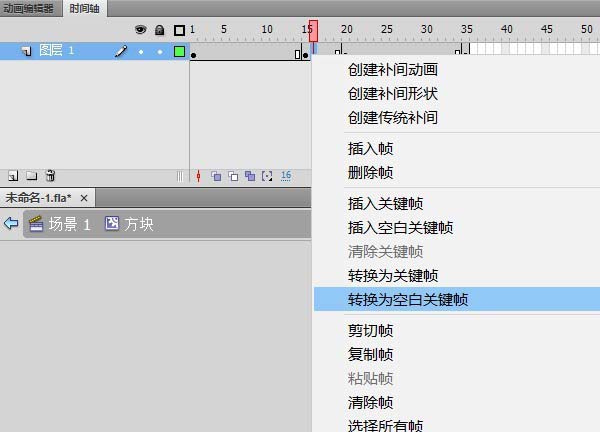Click current frame number 16
Screen dimensions: 600x432
pos(286,176)
